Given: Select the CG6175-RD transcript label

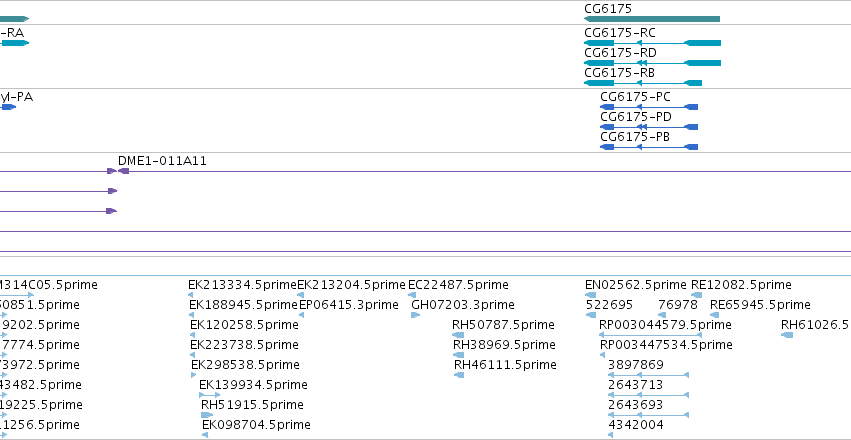Looking at the screenshot, I should coord(620,53).
